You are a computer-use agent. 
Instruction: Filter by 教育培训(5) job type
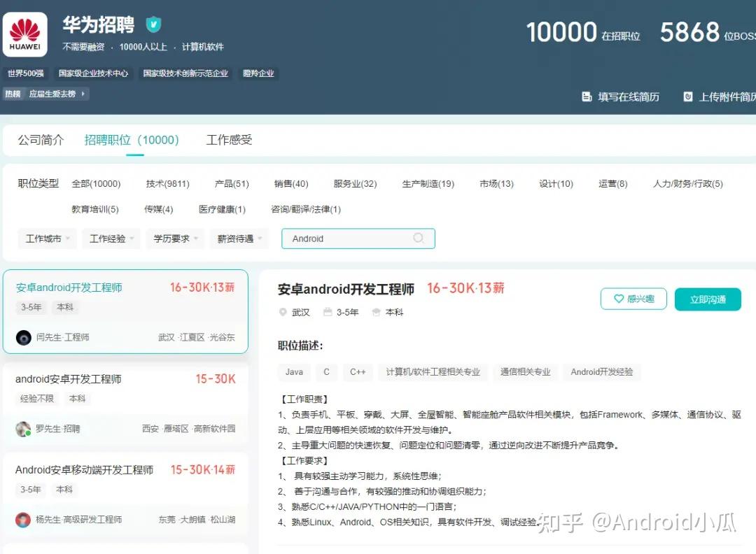tap(95, 209)
